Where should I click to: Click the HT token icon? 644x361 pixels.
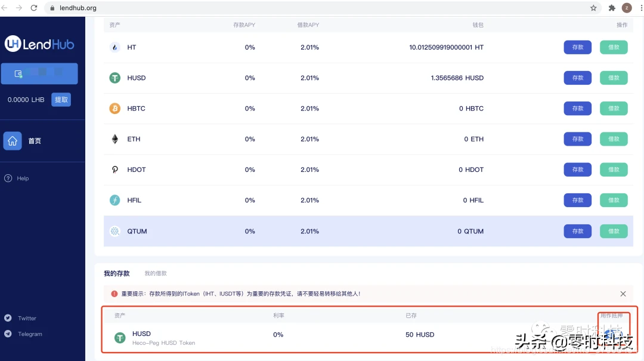[x=115, y=47]
